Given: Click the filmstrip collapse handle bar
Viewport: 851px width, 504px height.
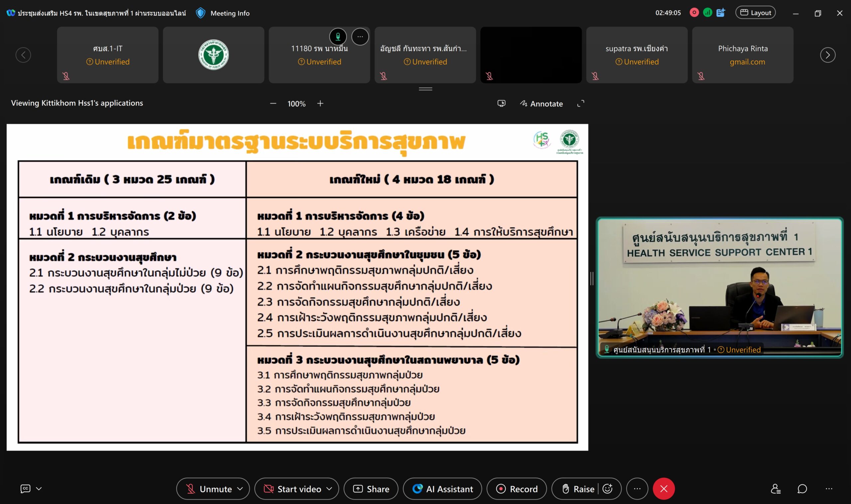Looking at the screenshot, I should point(425,89).
